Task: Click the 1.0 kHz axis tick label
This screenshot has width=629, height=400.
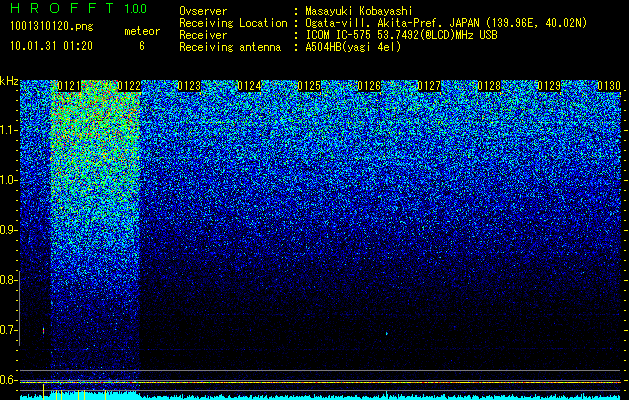Action: point(9,180)
